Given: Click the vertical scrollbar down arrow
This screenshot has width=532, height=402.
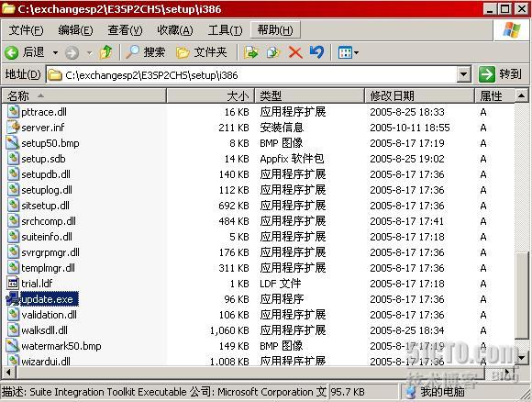Looking at the screenshot, I should pyautogui.click(x=521, y=358).
